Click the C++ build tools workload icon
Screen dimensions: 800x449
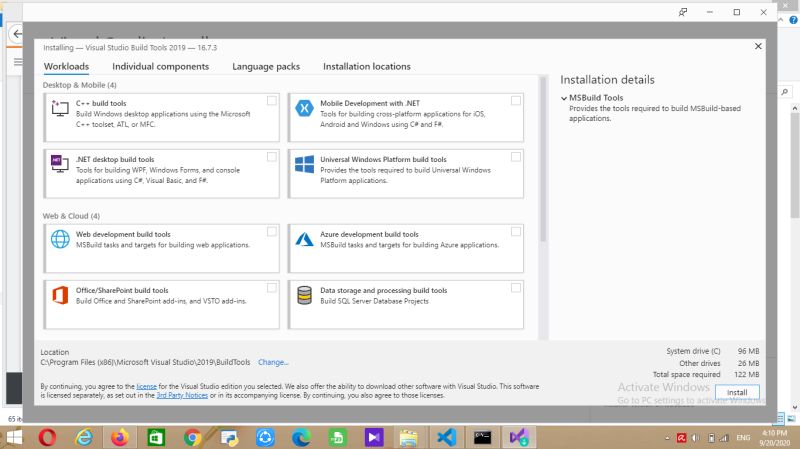60,108
